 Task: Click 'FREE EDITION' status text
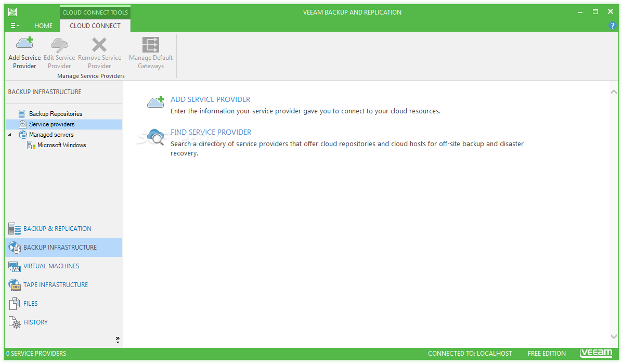(x=547, y=353)
